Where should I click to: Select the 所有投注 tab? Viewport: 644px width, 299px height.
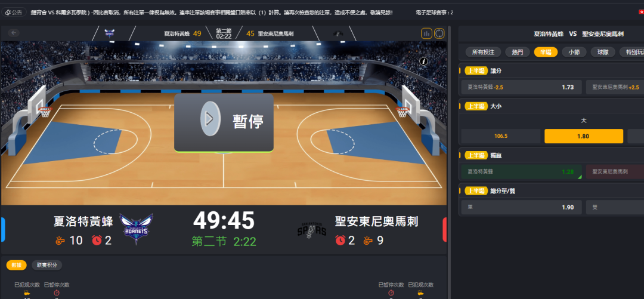click(486, 53)
